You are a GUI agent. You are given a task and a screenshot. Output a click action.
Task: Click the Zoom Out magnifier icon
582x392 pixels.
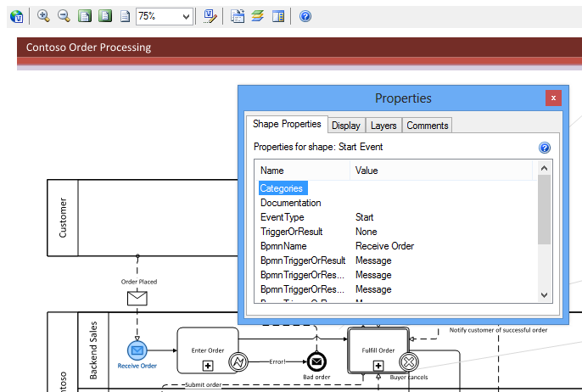(64, 16)
